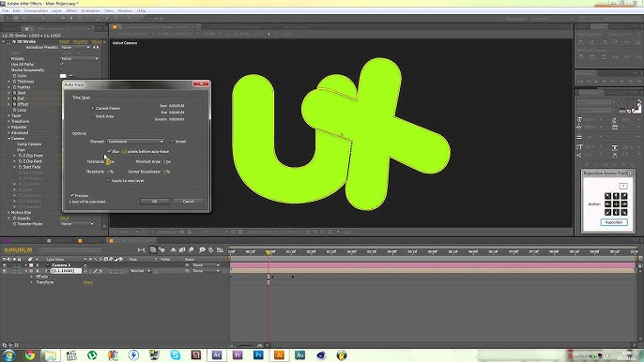Open Skype from taskbar
Screen dimensions: 644x362
[x=175, y=355]
